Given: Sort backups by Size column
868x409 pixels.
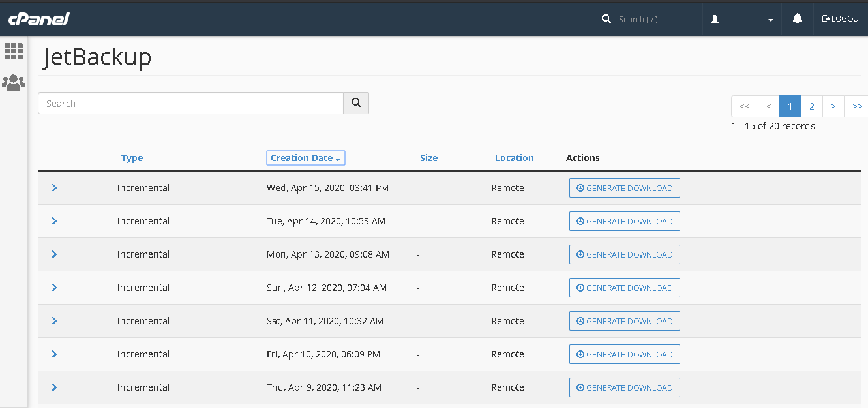Looking at the screenshot, I should point(428,158).
